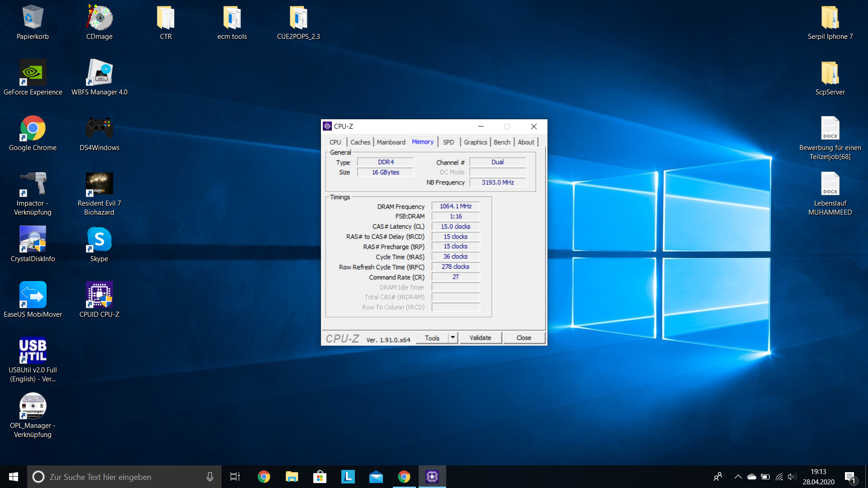The image size is (868, 488).
Task: Open the Skype desktop shortcut
Action: [99, 239]
